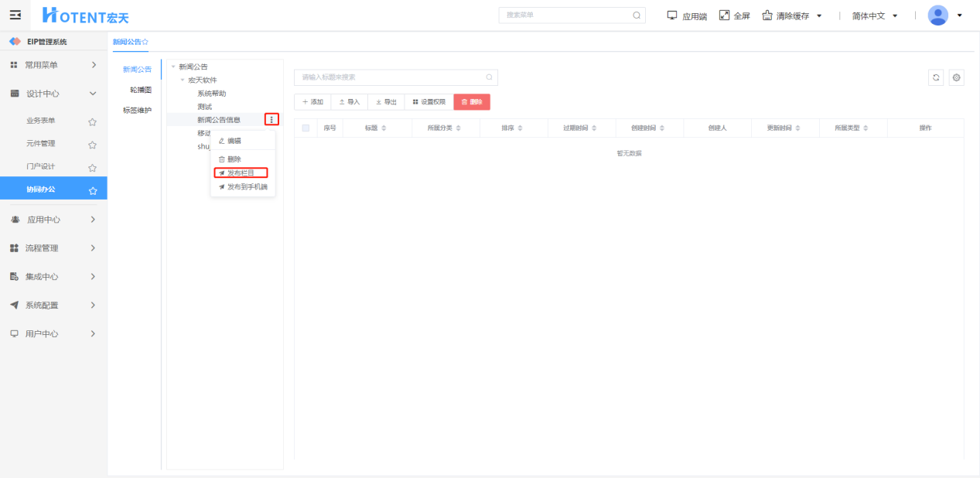
Task: Switch to the 标签维护 vertical tab
Action: coord(138,110)
